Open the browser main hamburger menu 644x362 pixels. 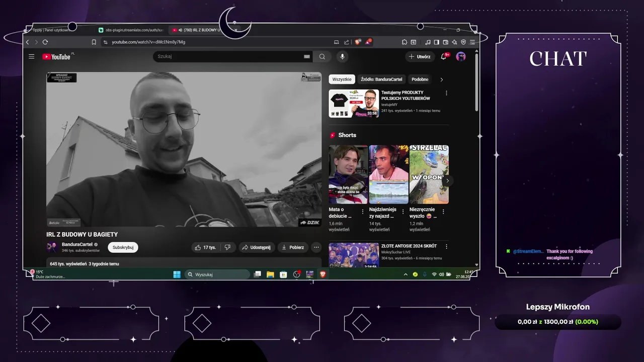(x=472, y=42)
